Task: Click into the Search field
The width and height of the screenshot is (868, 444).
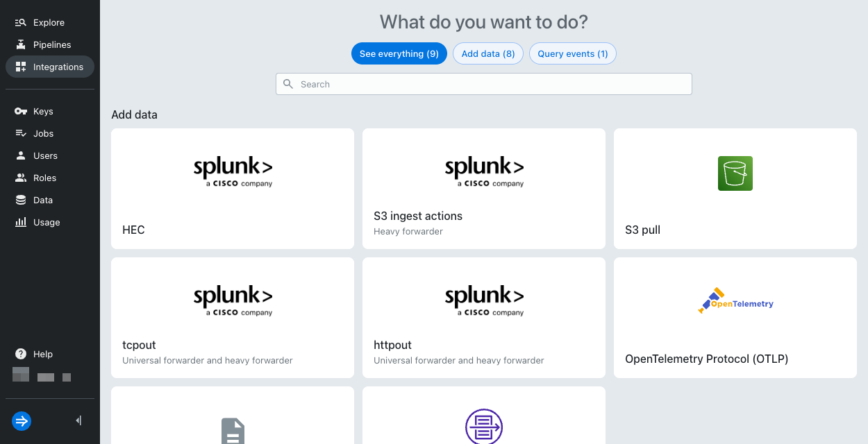Action: (484, 84)
